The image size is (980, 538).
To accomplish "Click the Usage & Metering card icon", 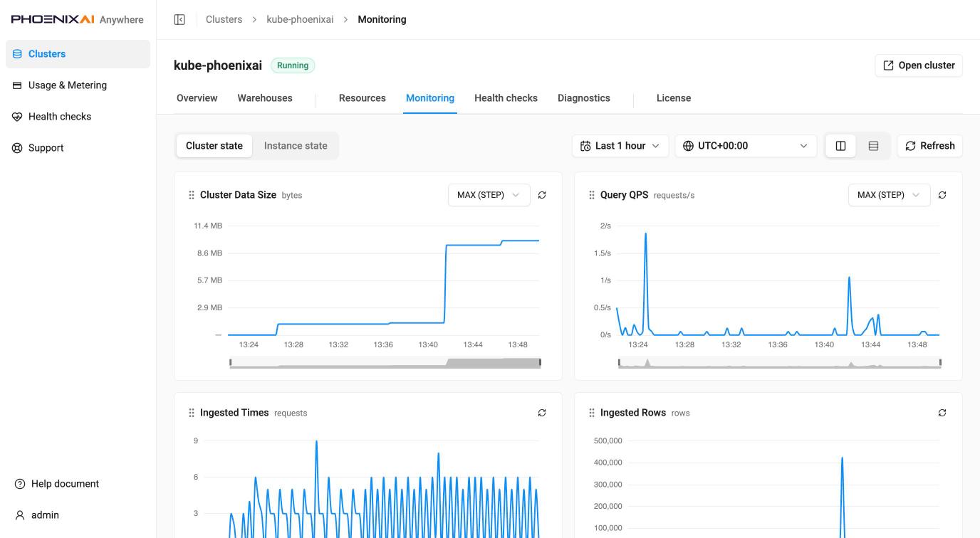I will 17,85.
